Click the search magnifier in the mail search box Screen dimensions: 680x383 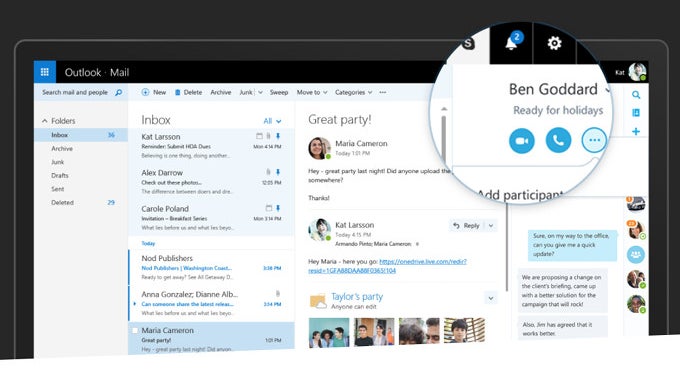(118, 92)
